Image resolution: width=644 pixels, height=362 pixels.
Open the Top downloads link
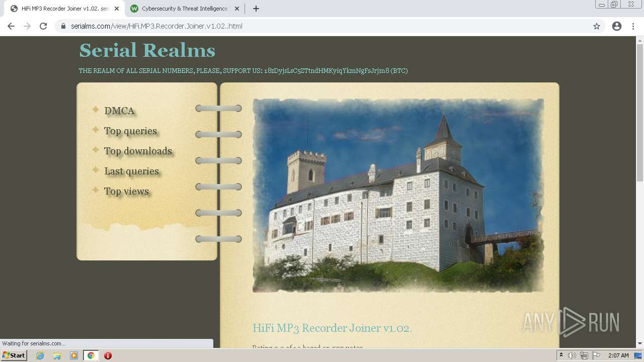pyautogui.click(x=138, y=151)
